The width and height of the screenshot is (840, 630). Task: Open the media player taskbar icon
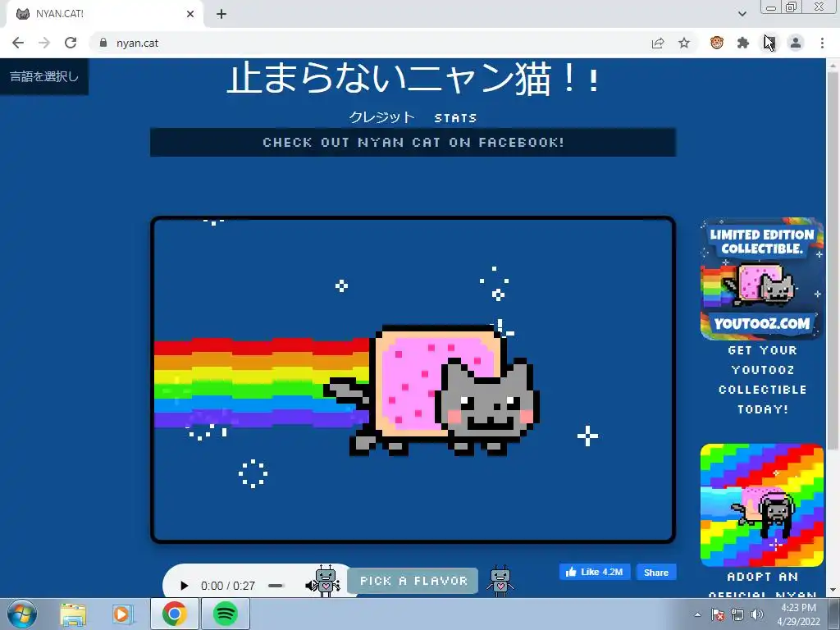(x=123, y=614)
